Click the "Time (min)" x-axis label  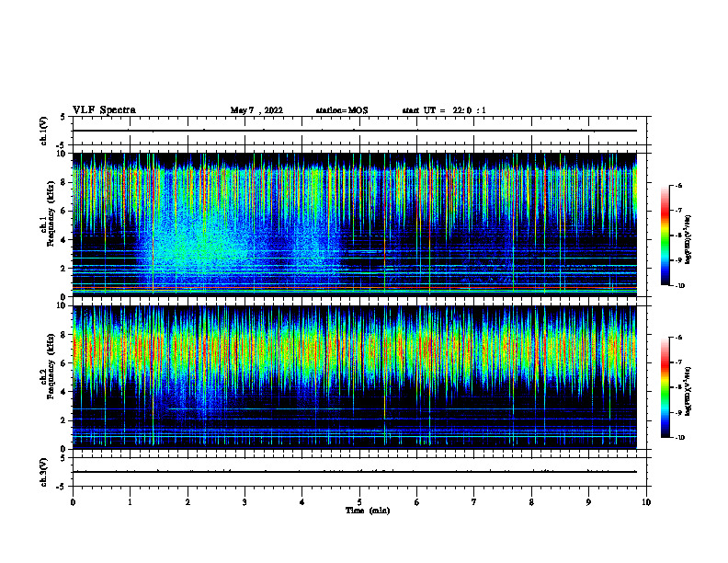[368, 511]
